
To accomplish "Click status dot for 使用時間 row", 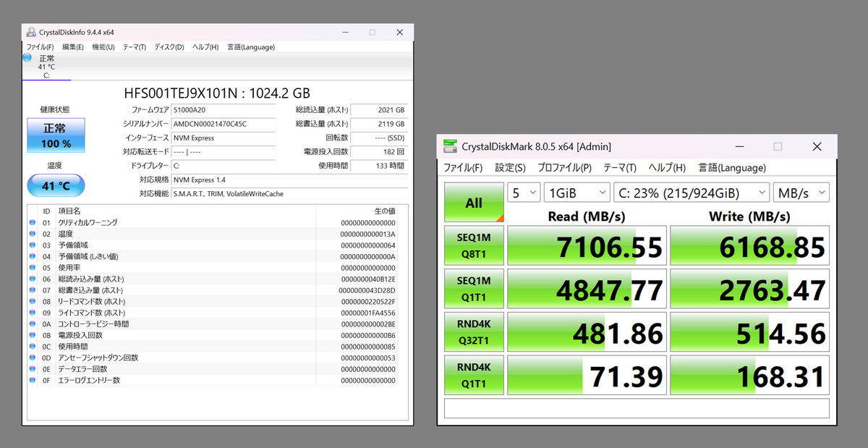I will tap(32, 347).
